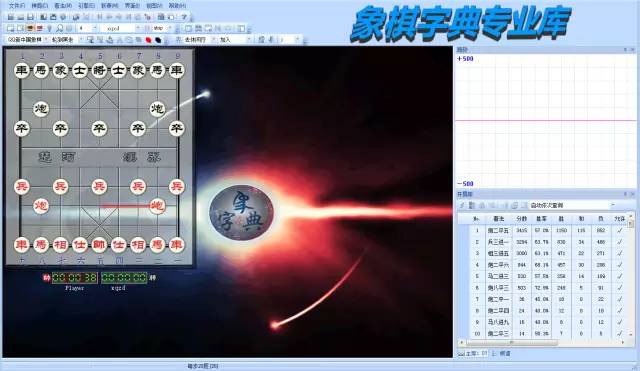
Task: Open the dropdown left of 加入 dropdown
Action: (x=213, y=40)
